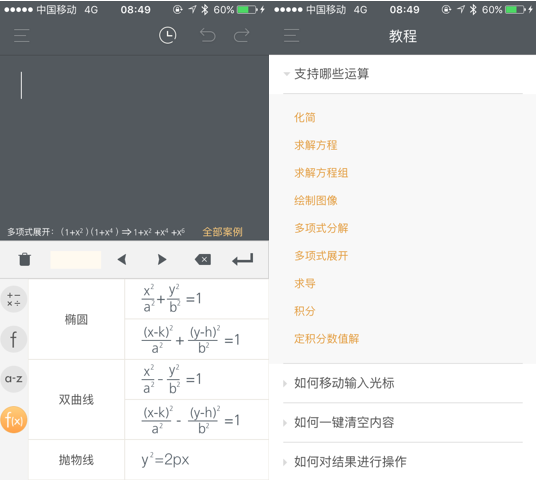Open the hamburger menu beside 教程

tap(291, 36)
